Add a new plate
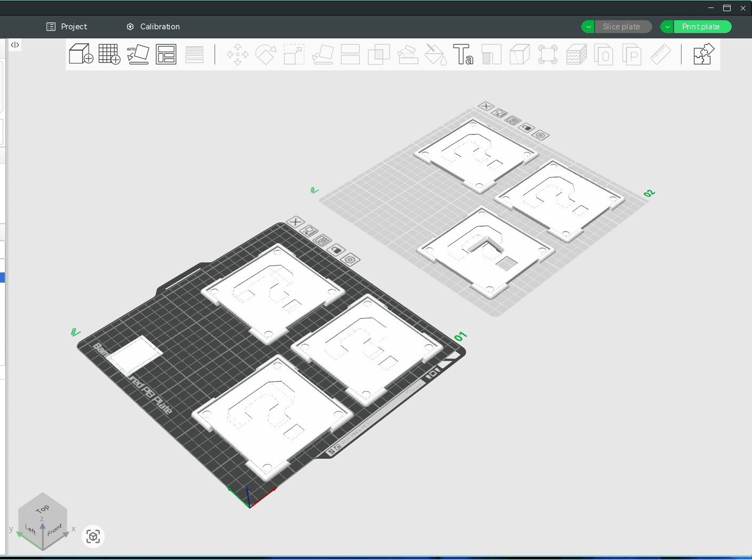This screenshot has width=752, height=560. [x=109, y=54]
